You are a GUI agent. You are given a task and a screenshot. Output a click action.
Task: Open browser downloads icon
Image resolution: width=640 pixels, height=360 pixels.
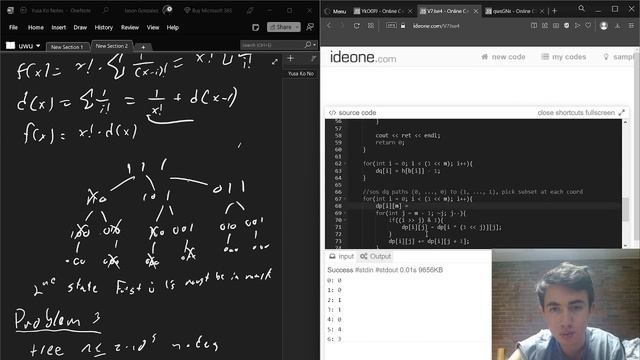[x=618, y=26]
